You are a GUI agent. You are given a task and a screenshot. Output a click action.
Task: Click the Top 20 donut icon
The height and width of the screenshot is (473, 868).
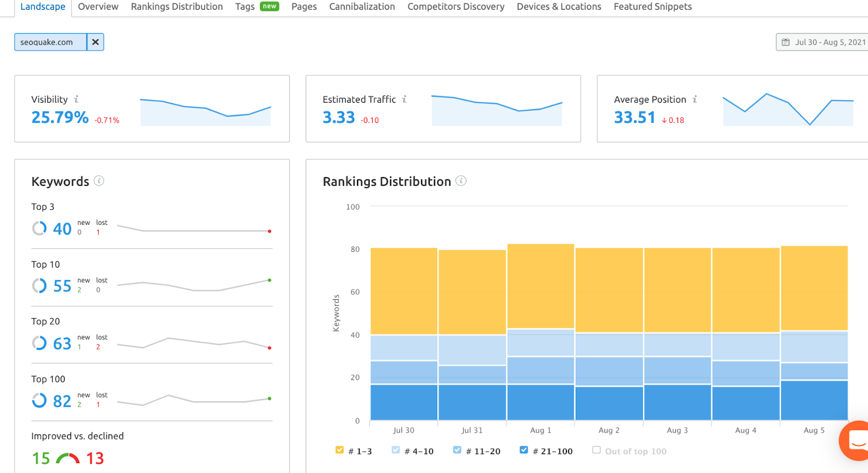pyautogui.click(x=39, y=343)
